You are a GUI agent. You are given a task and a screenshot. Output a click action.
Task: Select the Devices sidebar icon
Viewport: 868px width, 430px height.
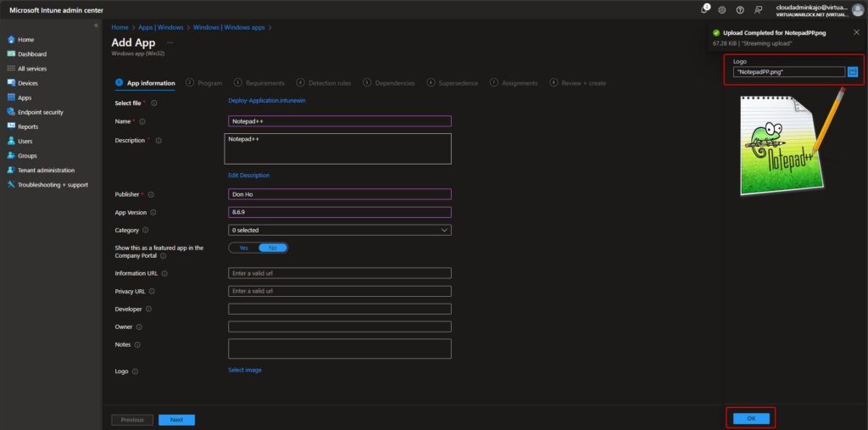point(11,83)
